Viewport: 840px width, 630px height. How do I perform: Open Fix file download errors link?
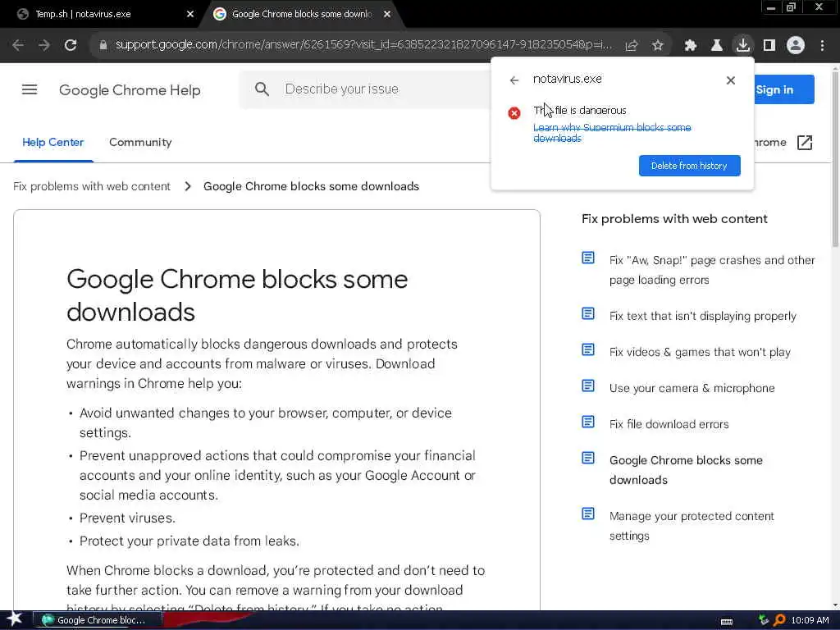(669, 424)
